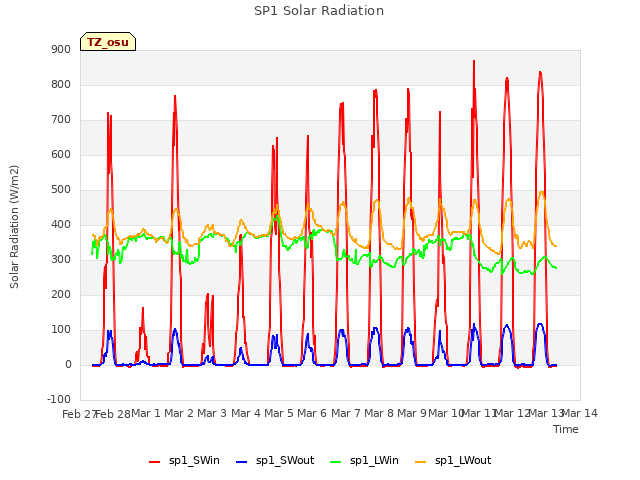Toggle the sp1_SWout legend entry

(276, 460)
